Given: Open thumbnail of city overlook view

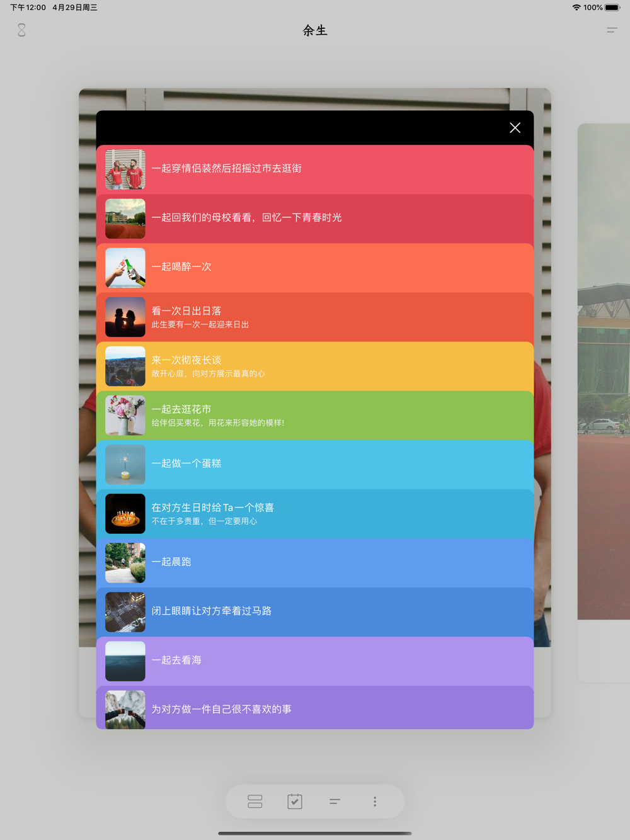Looking at the screenshot, I should point(125,366).
